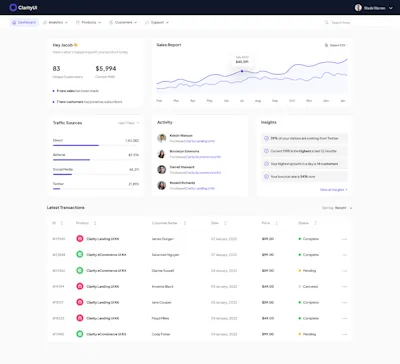This screenshot has height=364, width=400.
Task: Sort transactions by the Status column
Action: [315, 223]
